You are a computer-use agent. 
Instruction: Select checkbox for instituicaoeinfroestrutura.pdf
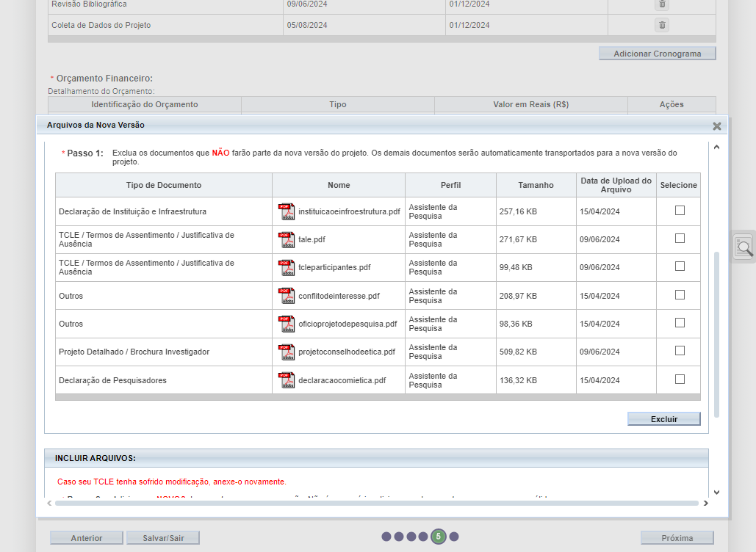(680, 211)
